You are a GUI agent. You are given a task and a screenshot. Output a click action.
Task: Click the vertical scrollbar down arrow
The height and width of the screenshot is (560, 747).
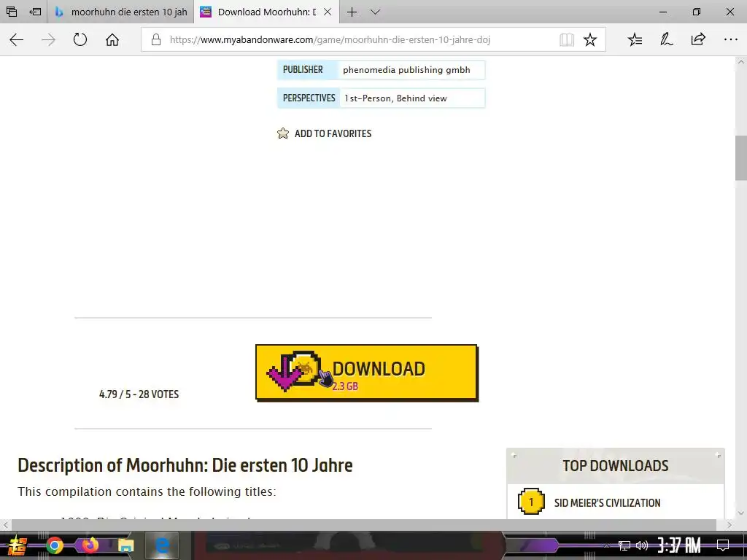741,513
